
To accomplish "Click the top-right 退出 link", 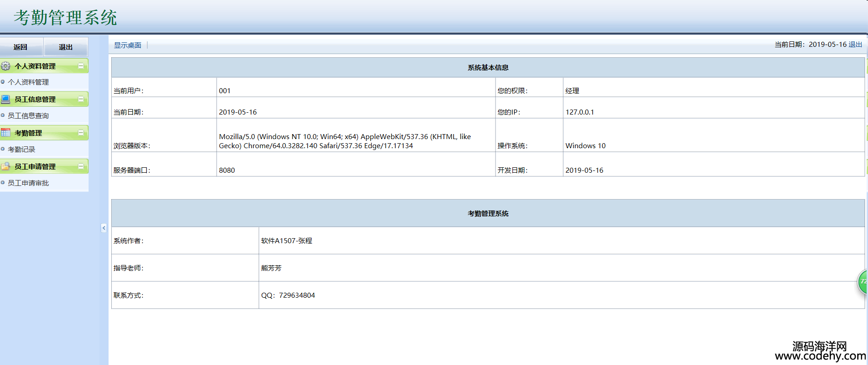I will tap(855, 45).
